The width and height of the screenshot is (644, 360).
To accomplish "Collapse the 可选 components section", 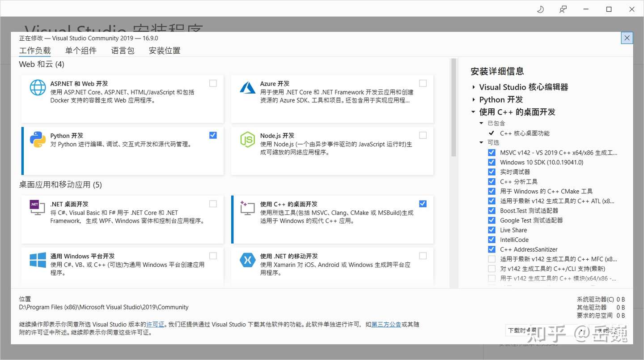I will (481, 142).
